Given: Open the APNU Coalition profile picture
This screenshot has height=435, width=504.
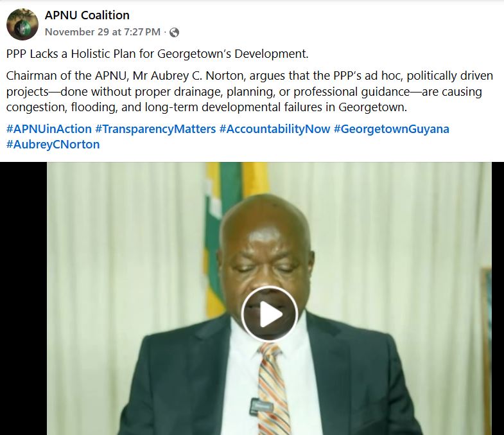Looking at the screenshot, I should (x=22, y=24).
